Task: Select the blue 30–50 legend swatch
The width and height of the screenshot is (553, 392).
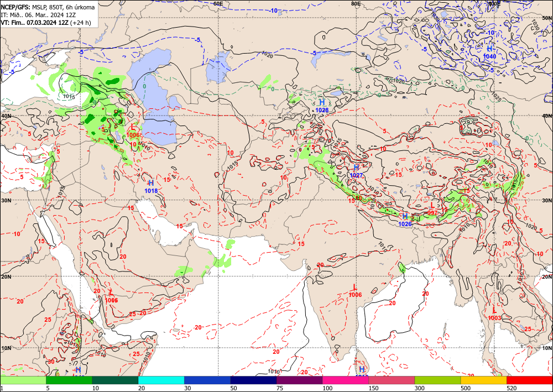Action: [x=207, y=380]
